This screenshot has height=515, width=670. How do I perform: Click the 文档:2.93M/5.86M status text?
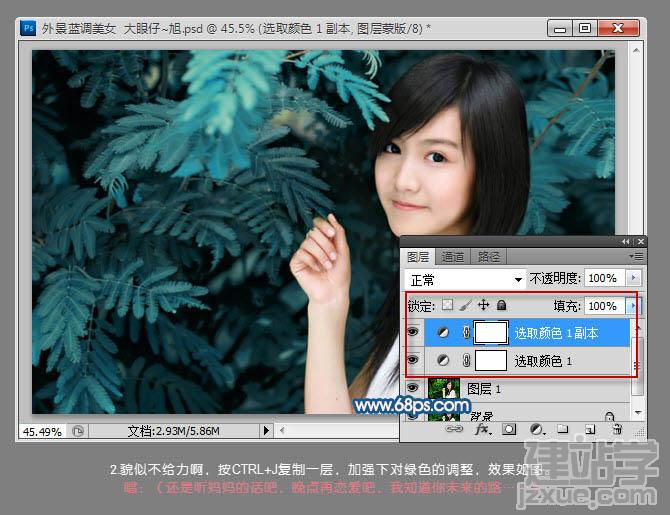tap(173, 431)
